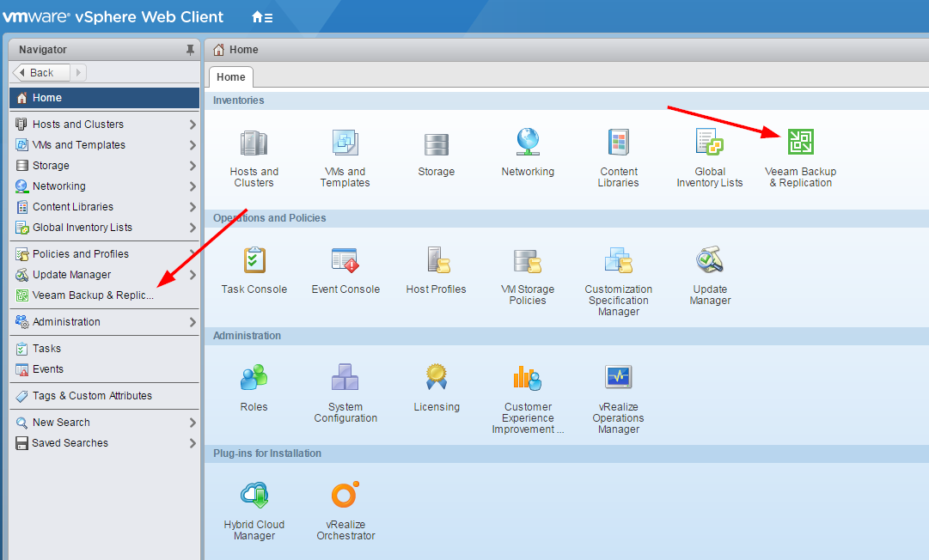Open the Tags & Custom Attributes entry
This screenshot has width=929, height=560.
click(90, 396)
